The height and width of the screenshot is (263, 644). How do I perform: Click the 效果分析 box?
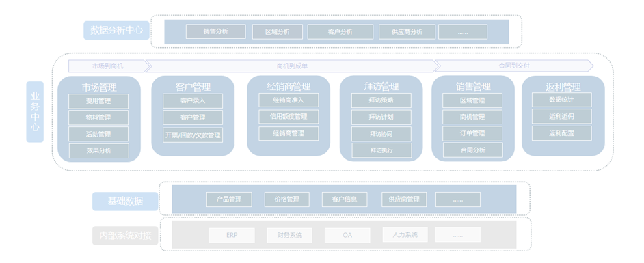coord(99,150)
